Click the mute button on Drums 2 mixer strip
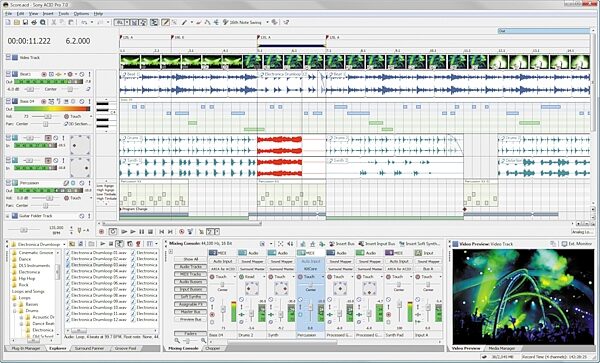The height and width of the screenshot is (363, 600). coord(241,300)
